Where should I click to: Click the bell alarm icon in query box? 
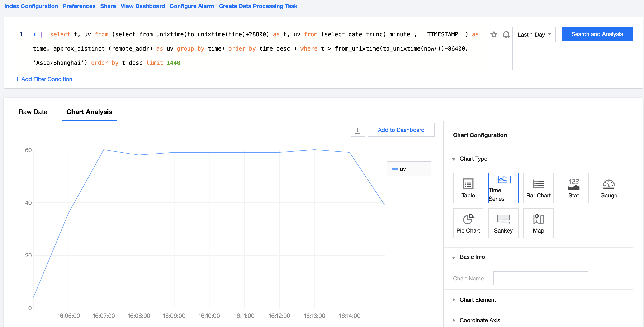coord(506,34)
